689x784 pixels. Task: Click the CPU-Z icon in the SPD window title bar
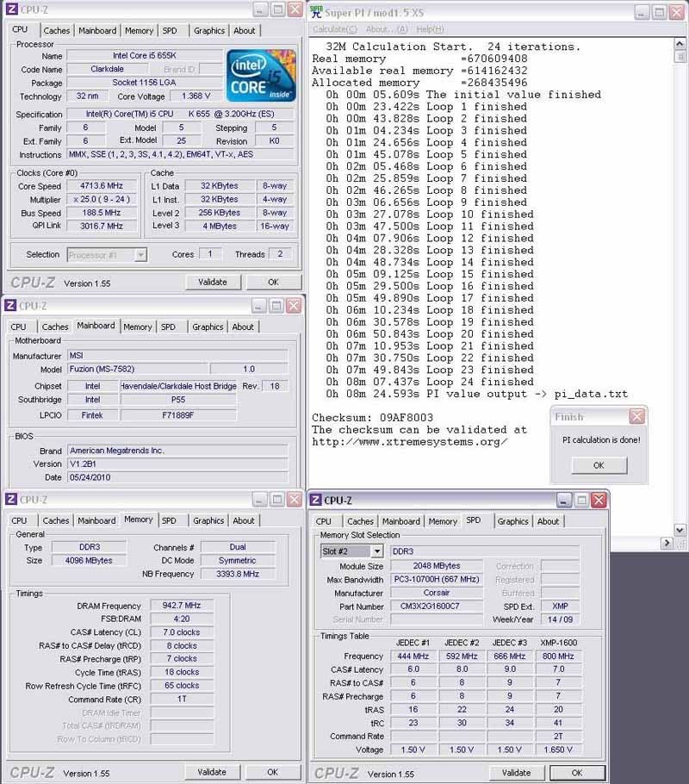315,501
